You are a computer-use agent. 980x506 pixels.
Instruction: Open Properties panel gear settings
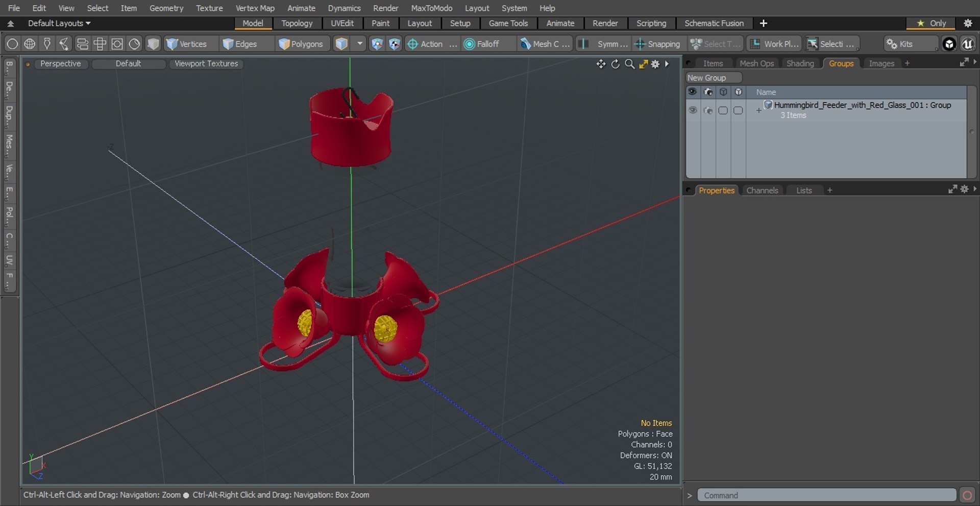(964, 189)
